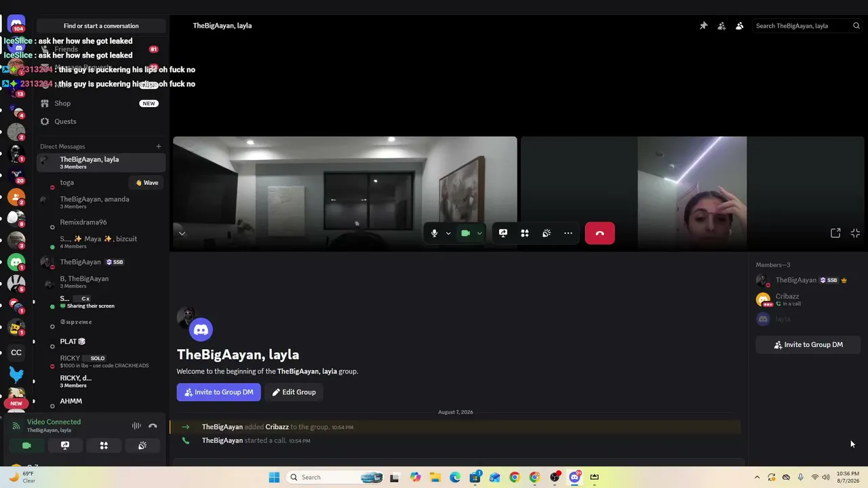
Task: Click the Cribazz name in the system message
Action: pyautogui.click(x=277, y=427)
